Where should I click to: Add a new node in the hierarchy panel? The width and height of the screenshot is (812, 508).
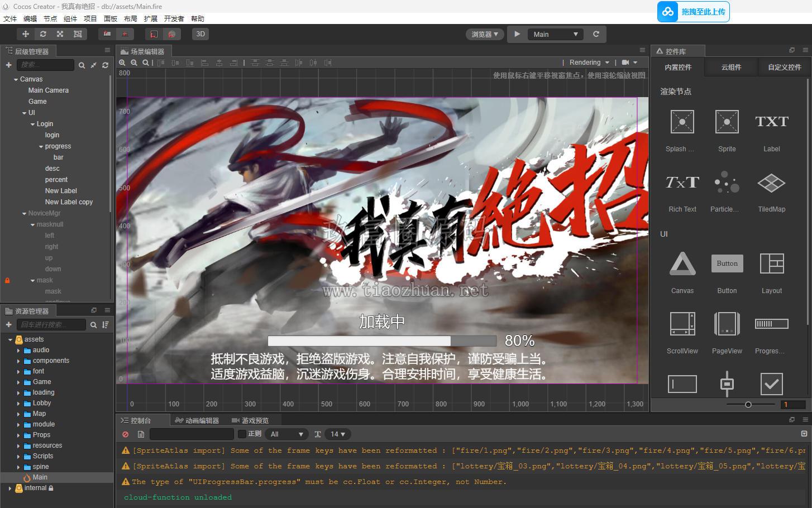pyautogui.click(x=8, y=65)
